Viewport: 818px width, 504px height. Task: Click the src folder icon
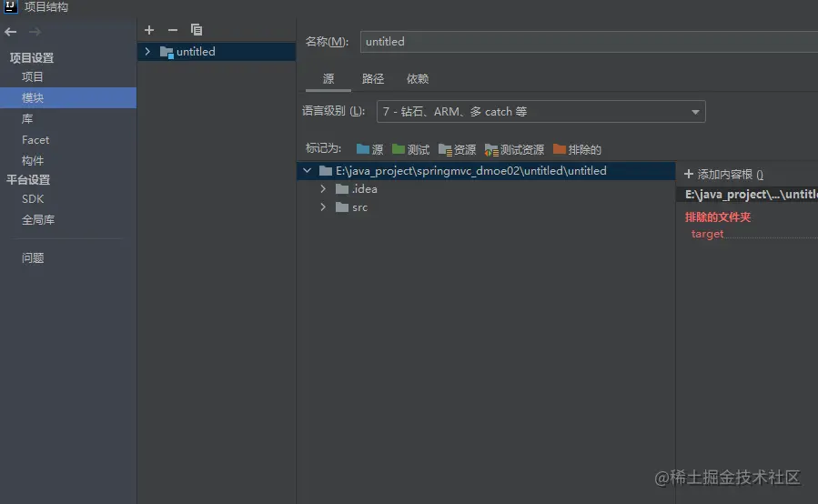(x=342, y=207)
